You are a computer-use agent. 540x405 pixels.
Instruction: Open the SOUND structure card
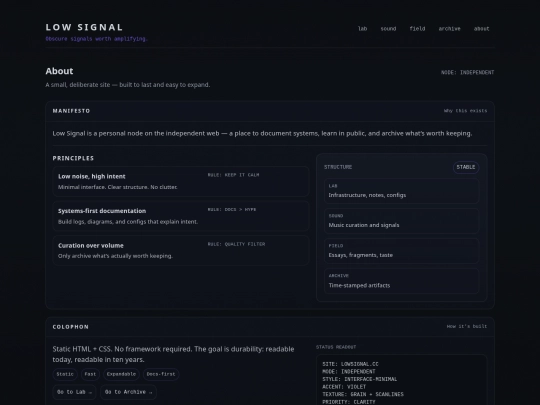pos(401,221)
